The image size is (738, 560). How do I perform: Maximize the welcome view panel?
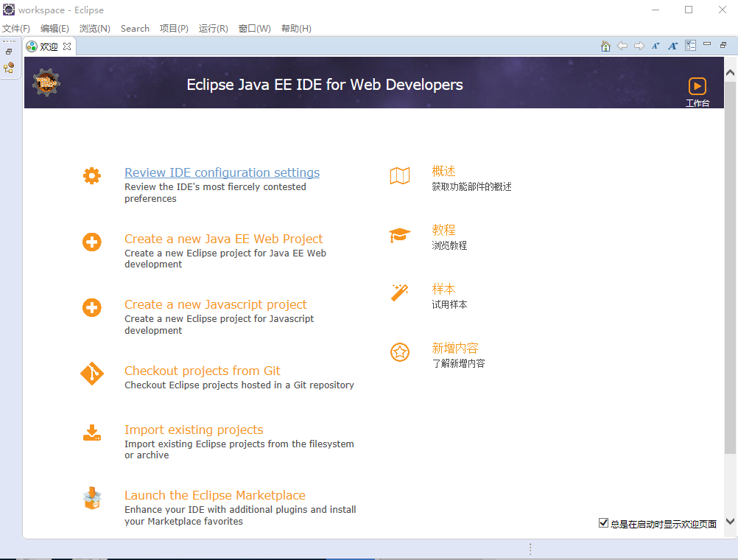pyautogui.click(x=723, y=46)
